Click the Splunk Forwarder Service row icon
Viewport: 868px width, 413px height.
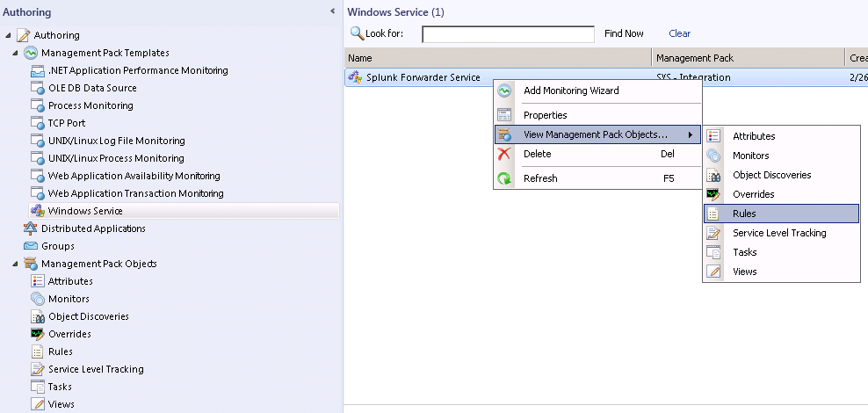click(x=355, y=77)
